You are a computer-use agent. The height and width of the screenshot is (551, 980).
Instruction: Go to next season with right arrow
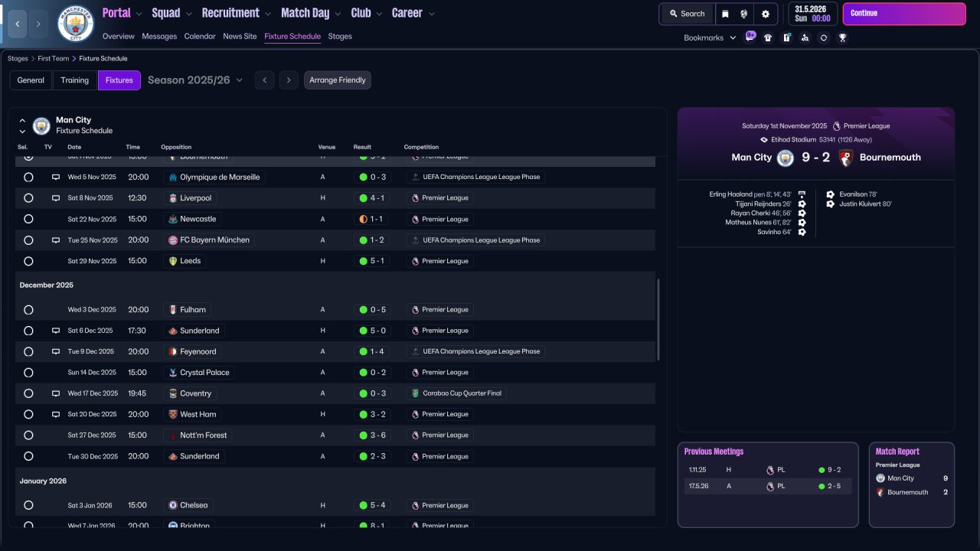pyautogui.click(x=288, y=80)
